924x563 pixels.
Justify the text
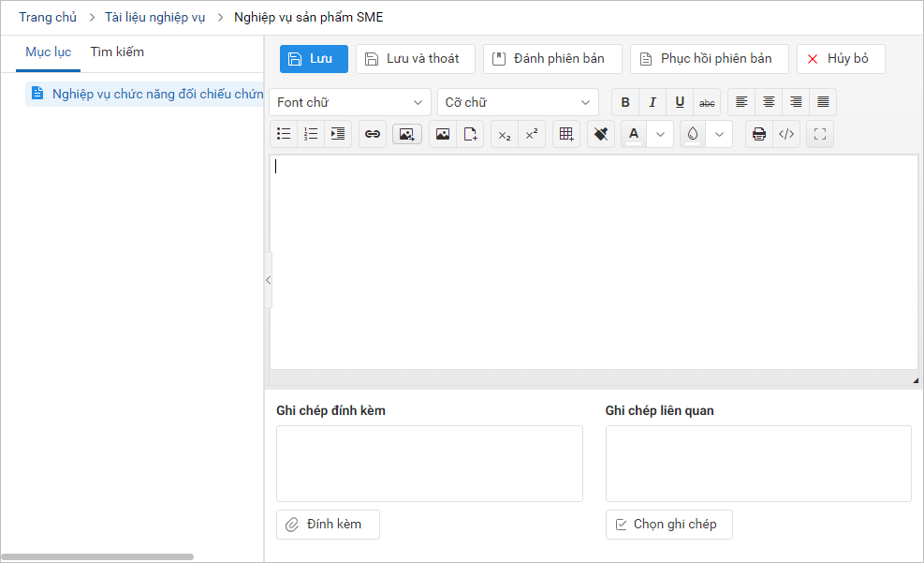coord(823,103)
